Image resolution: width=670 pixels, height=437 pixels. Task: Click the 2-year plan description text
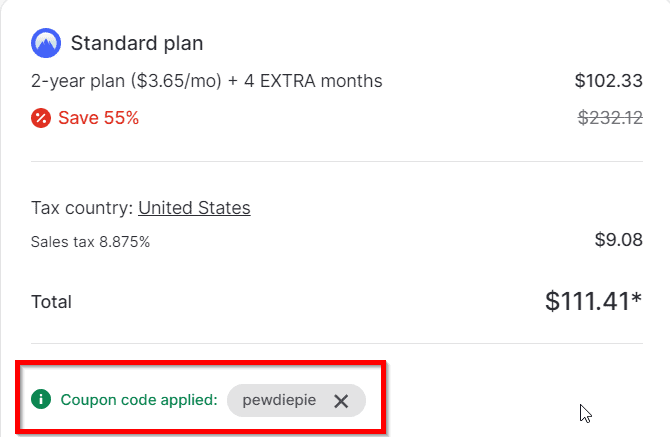(206, 80)
